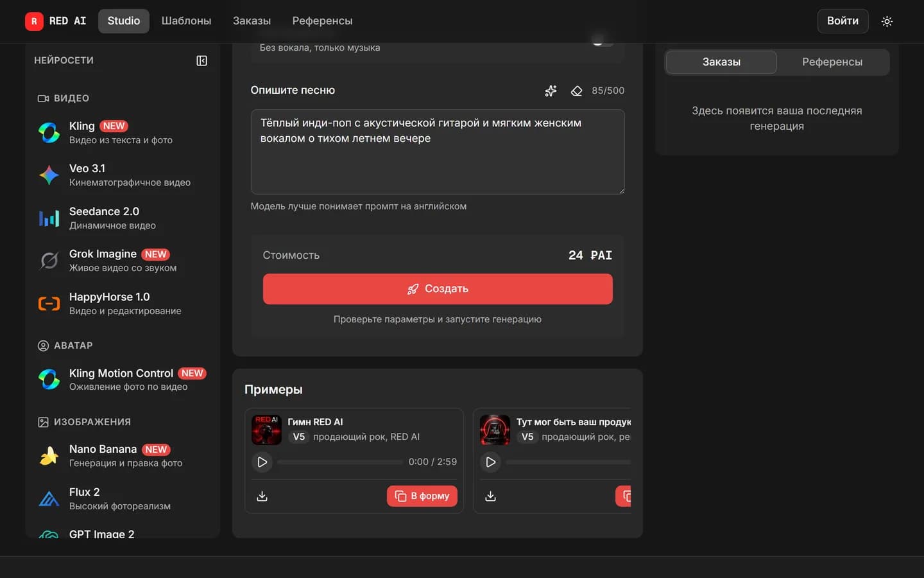Switch to the Референсы side tab
Screen dimensions: 924x578
832,62
